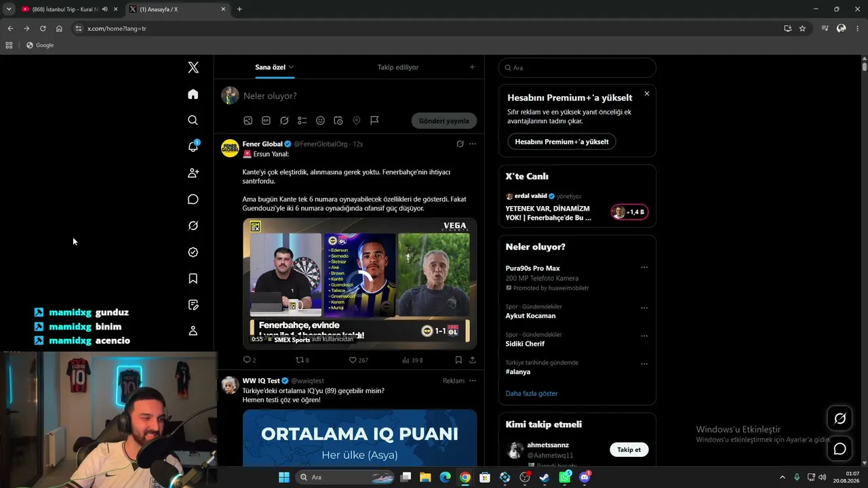Add a new timeline tab with plus

pos(472,67)
